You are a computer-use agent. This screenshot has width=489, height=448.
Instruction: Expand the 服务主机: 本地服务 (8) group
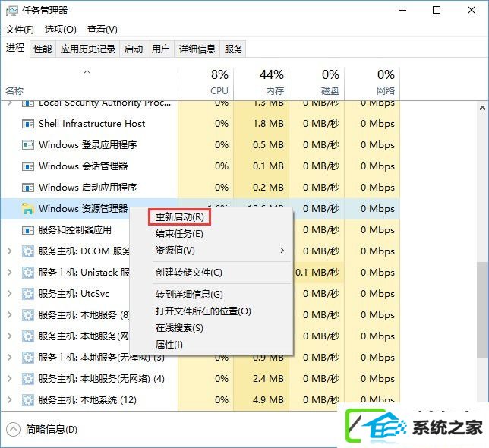tap(10, 315)
